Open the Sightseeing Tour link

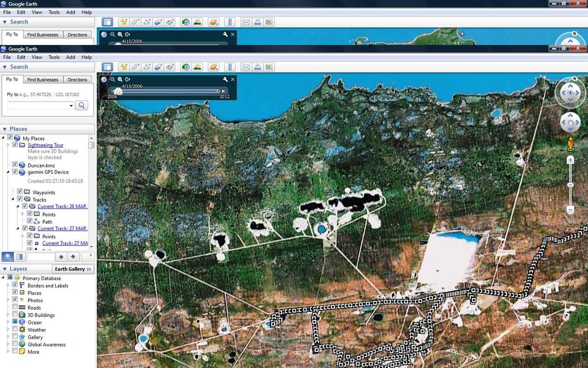point(45,145)
